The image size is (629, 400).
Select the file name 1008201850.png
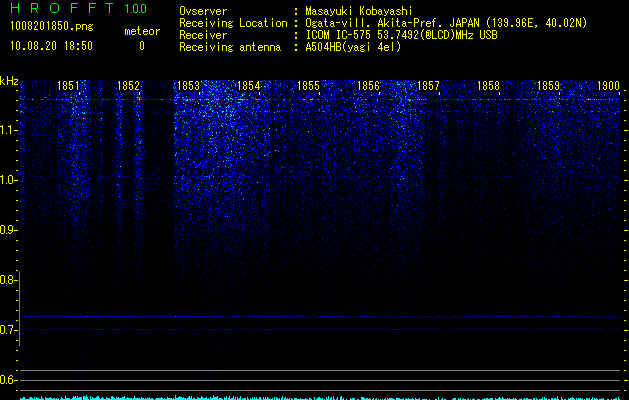point(52,27)
